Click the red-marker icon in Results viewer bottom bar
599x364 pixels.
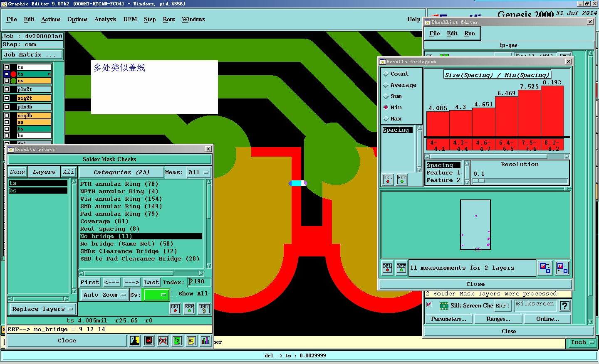(x=149, y=341)
